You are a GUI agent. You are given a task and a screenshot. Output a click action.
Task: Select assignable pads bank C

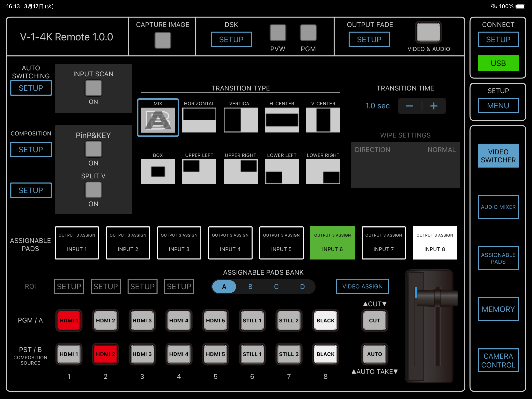point(276,286)
